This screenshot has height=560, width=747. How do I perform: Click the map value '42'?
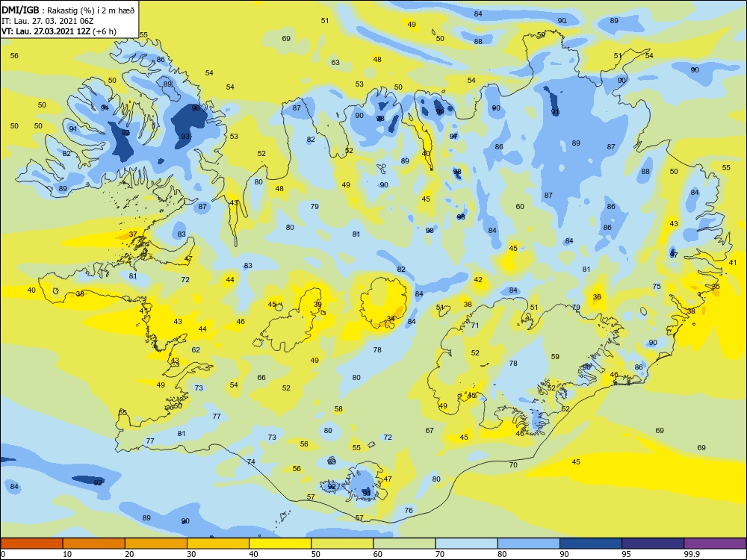coord(478,279)
